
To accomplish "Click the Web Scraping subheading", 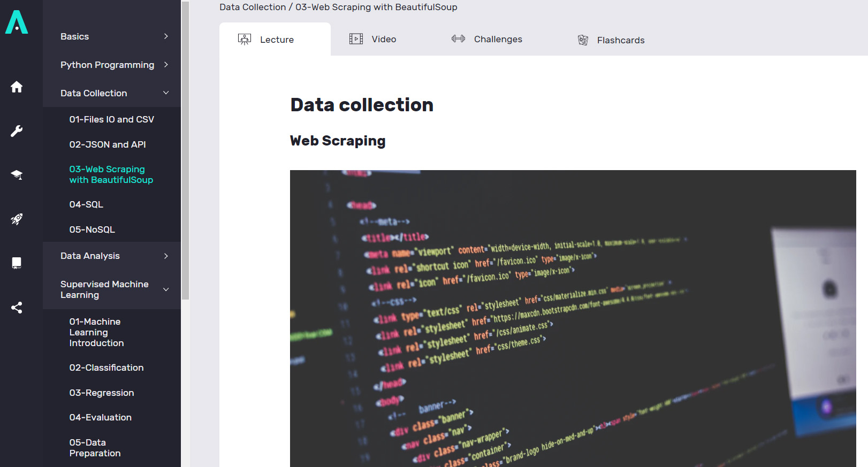I will pyautogui.click(x=338, y=141).
